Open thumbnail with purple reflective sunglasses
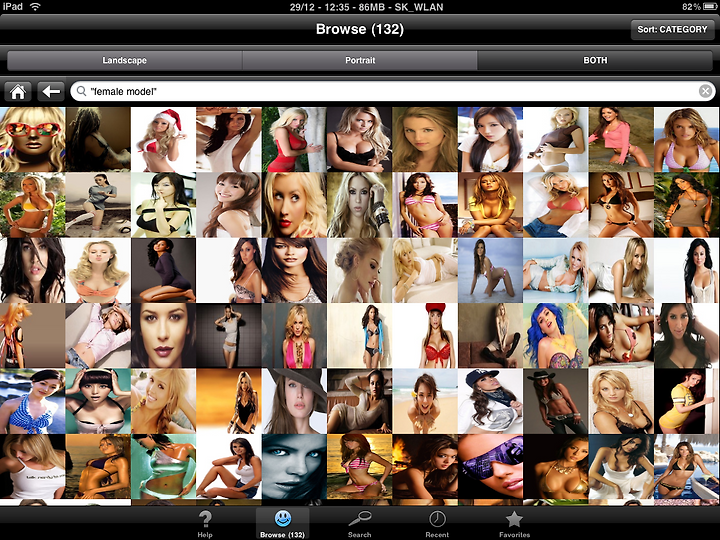 point(490,467)
